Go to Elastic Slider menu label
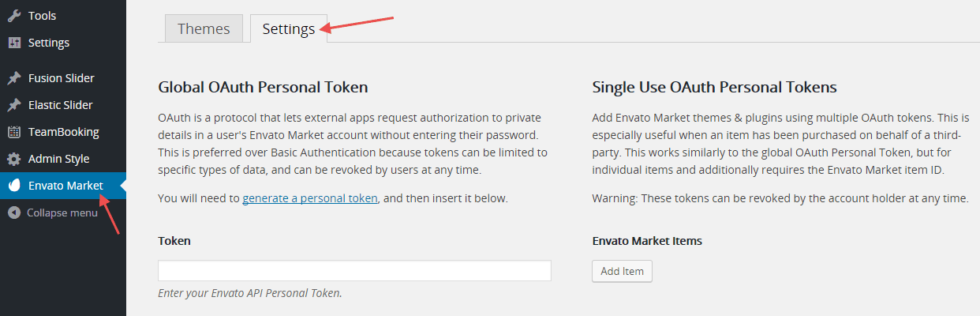Viewport: 980px width, 316px height. click(60, 105)
